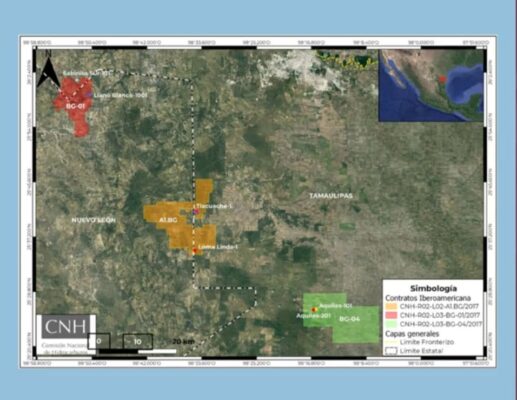Click the CNH logo box
This screenshot has height=400, width=517.
[x=66, y=327]
